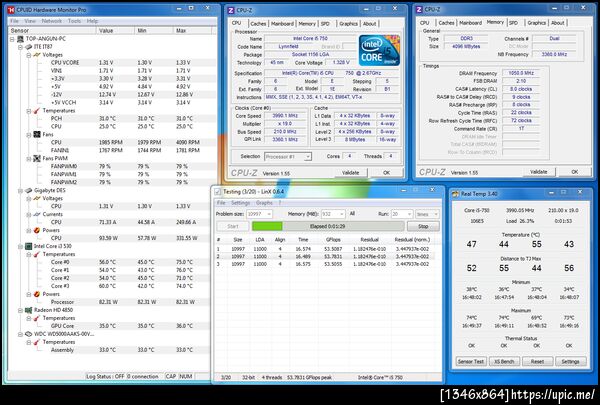Click the fan icon next to Fans
The height and width of the screenshot is (405, 600).
tap(37, 134)
